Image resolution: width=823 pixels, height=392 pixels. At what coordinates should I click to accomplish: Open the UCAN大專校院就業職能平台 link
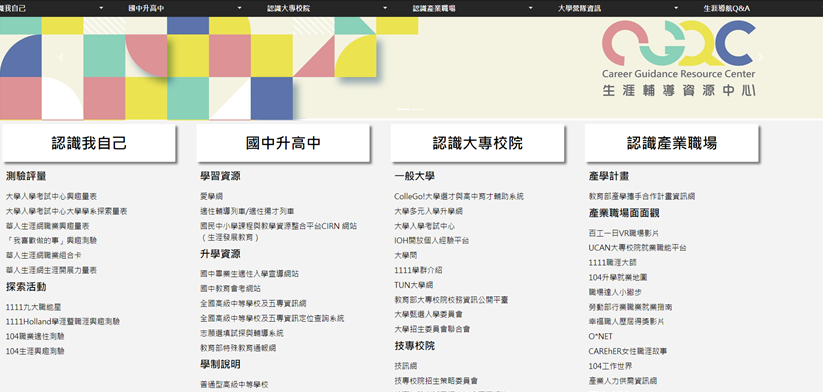click(637, 248)
